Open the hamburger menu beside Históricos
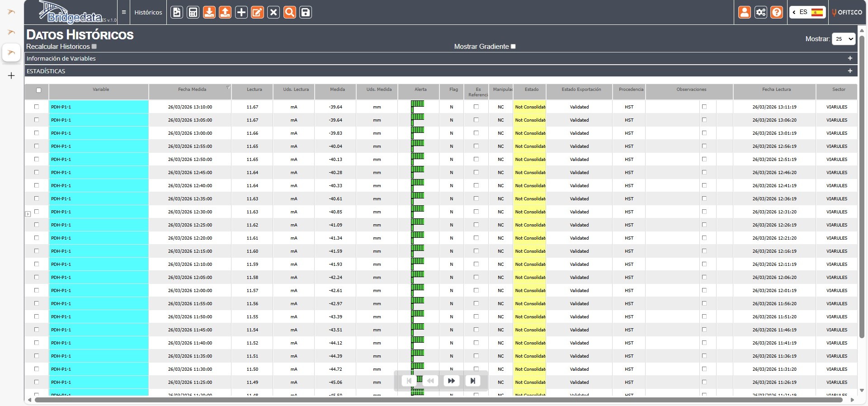The height and width of the screenshot is (406, 868). tap(124, 12)
